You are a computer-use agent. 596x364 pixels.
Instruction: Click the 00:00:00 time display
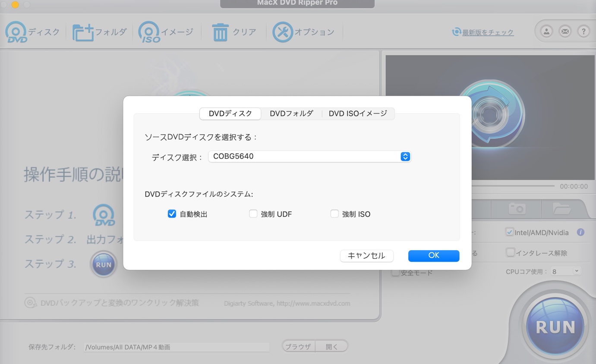574,186
